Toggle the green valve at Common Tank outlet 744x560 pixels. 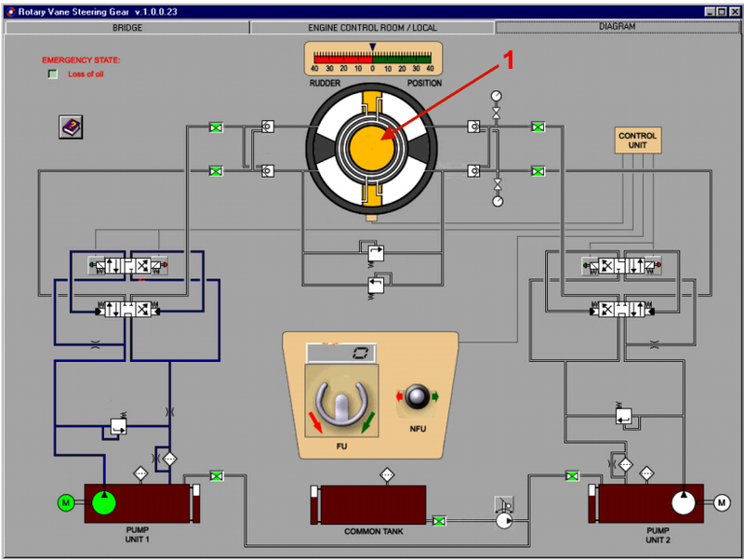pyautogui.click(x=439, y=521)
